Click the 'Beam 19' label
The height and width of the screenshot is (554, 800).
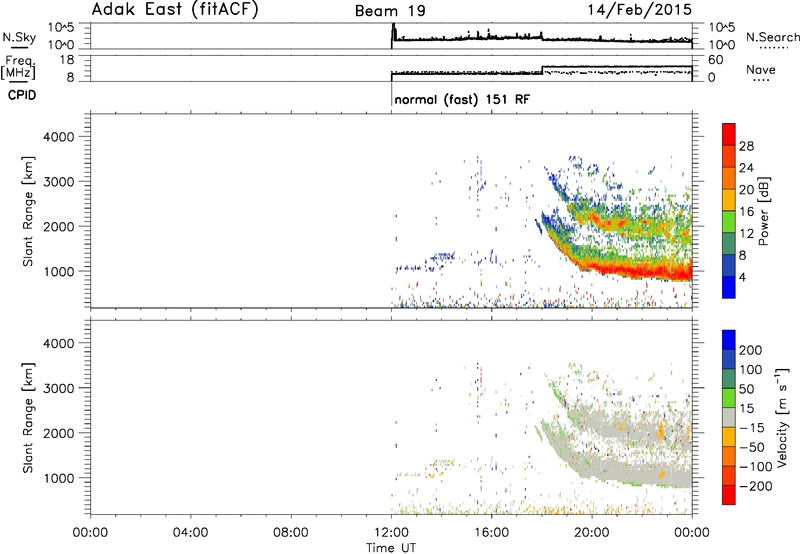point(390,11)
